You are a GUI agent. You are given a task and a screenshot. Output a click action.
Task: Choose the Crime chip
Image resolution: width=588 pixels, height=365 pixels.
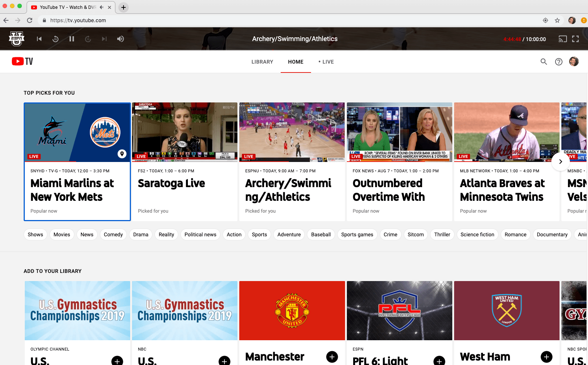coord(391,234)
